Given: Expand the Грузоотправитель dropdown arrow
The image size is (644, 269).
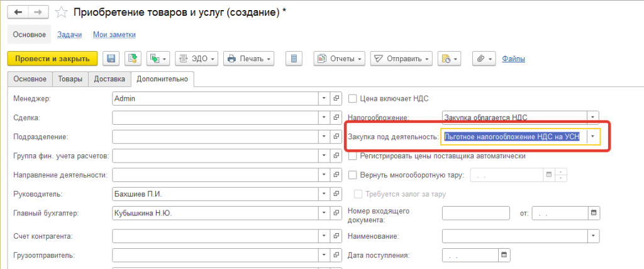Looking at the screenshot, I should tap(324, 255).
